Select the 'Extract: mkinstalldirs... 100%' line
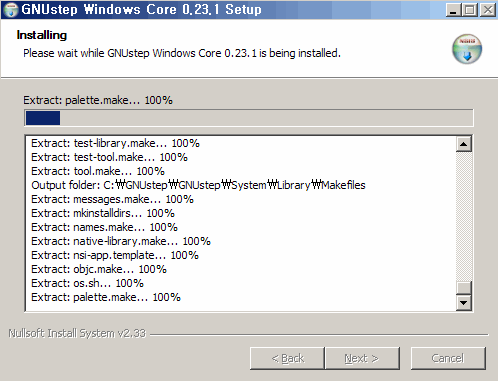498x381 pixels. (103, 213)
